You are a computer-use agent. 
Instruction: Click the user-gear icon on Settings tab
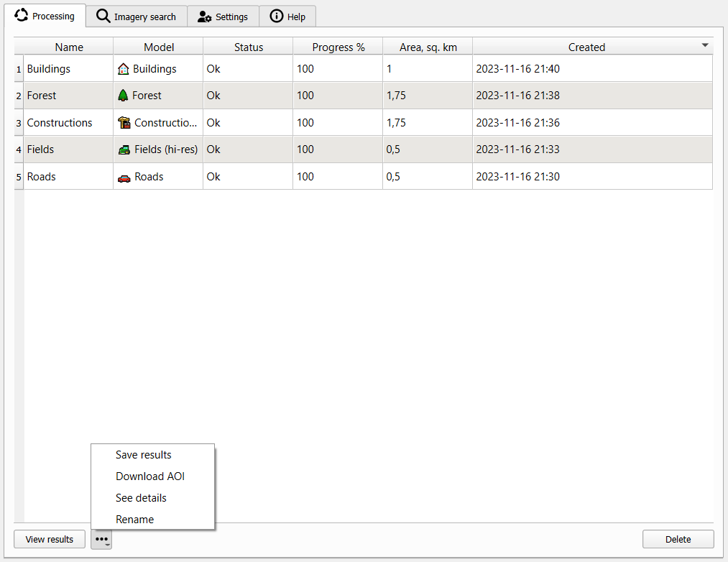click(x=204, y=17)
